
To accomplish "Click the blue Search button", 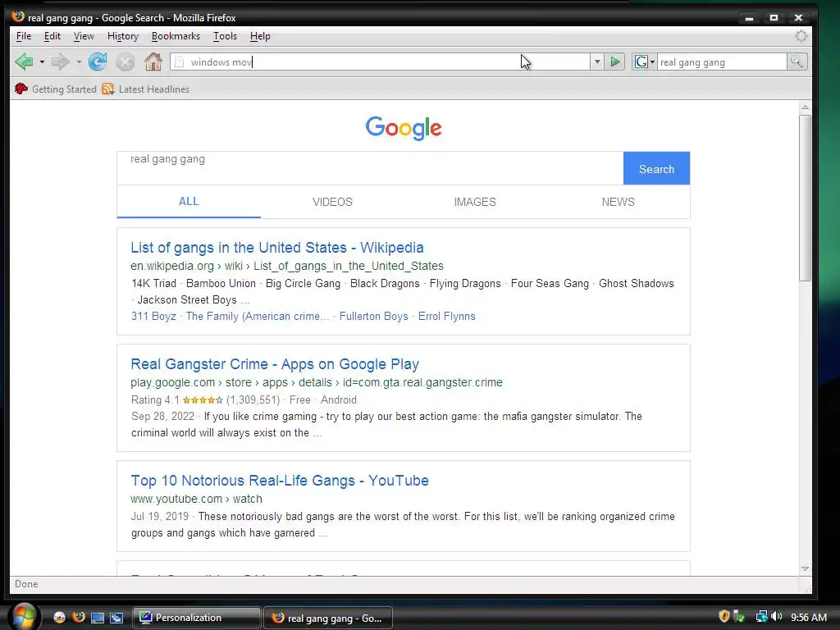I will tap(656, 169).
